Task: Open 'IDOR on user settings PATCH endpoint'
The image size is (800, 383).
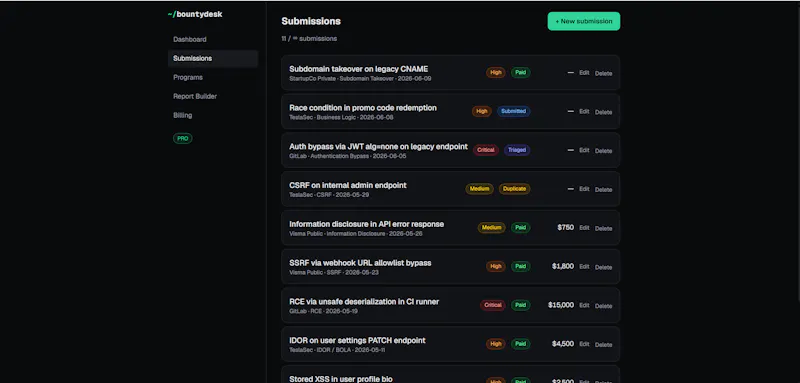Action: (357, 340)
